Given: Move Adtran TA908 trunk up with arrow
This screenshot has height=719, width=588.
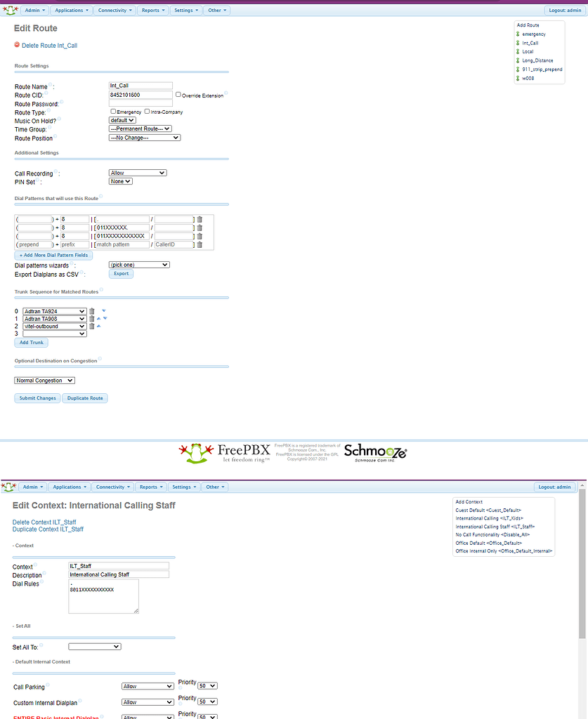Looking at the screenshot, I should (x=98, y=318).
